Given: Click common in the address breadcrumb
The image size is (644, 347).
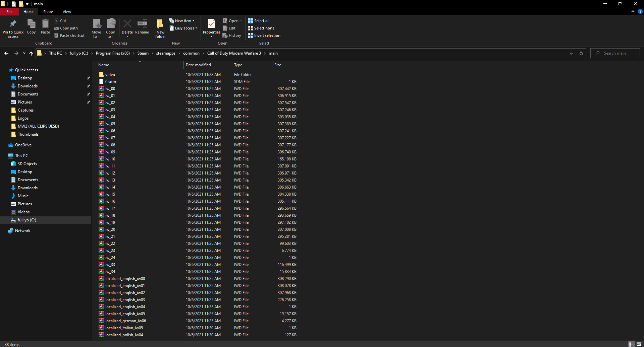Looking at the screenshot, I should pos(191,53).
